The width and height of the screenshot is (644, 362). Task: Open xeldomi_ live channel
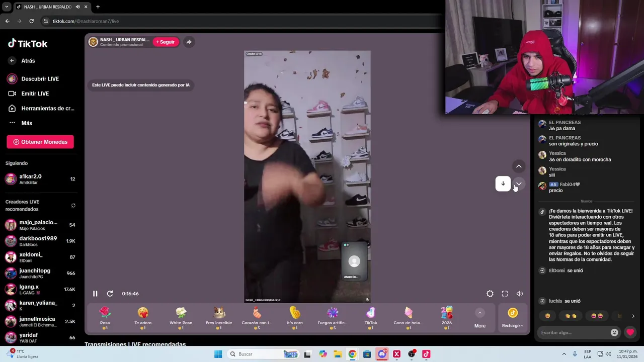tap(40, 257)
